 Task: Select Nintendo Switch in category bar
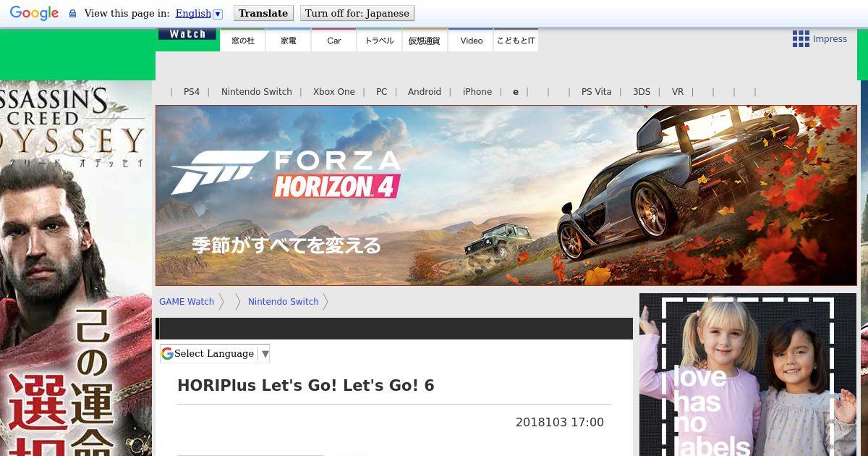[257, 92]
